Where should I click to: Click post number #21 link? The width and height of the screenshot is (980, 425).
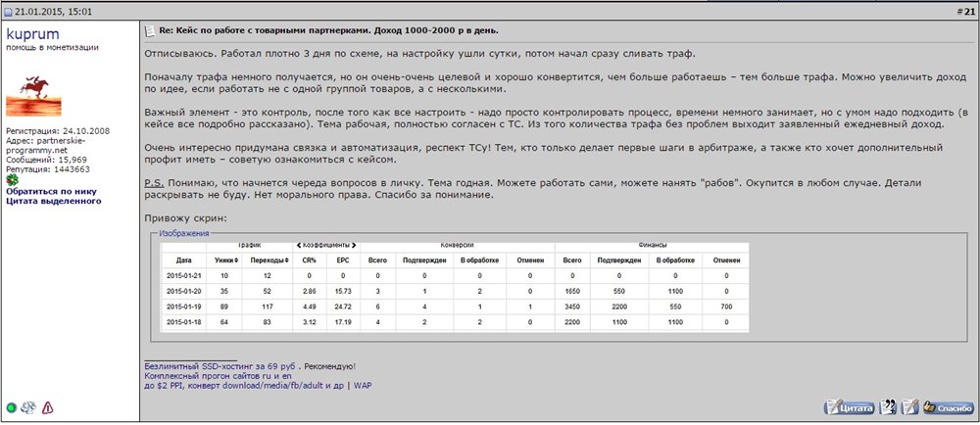967,13
